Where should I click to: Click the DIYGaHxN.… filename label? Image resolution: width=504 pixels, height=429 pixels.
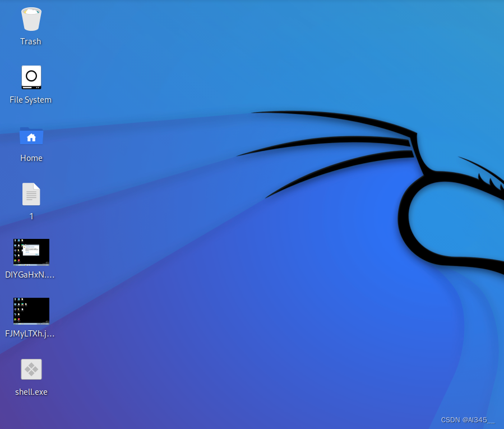30,275
